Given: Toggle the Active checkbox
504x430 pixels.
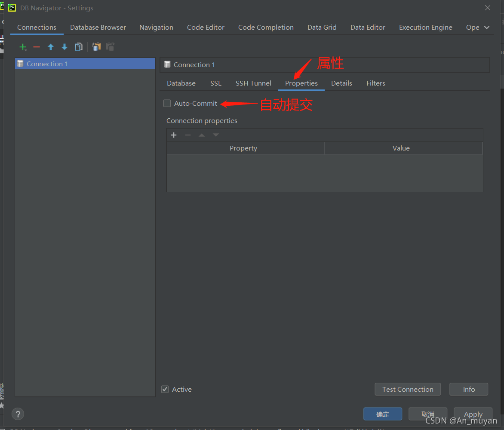Looking at the screenshot, I should pyautogui.click(x=165, y=389).
